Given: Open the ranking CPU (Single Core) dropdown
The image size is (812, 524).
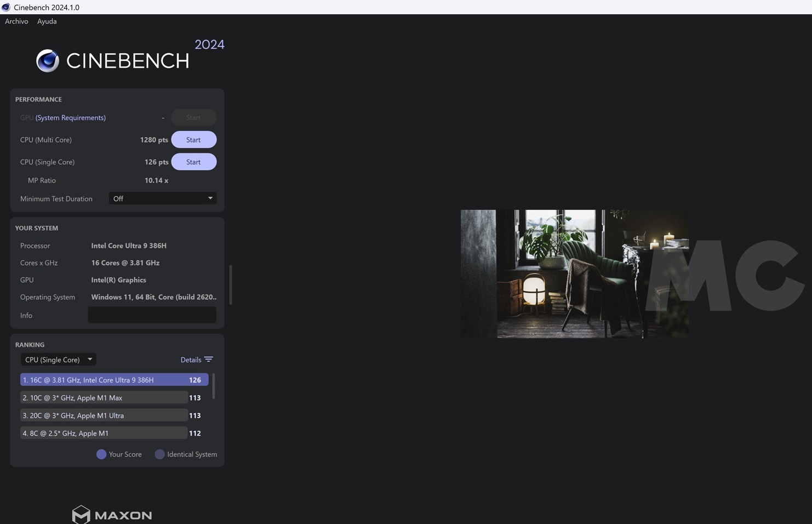Looking at the screenshot, I should point(58,360).
